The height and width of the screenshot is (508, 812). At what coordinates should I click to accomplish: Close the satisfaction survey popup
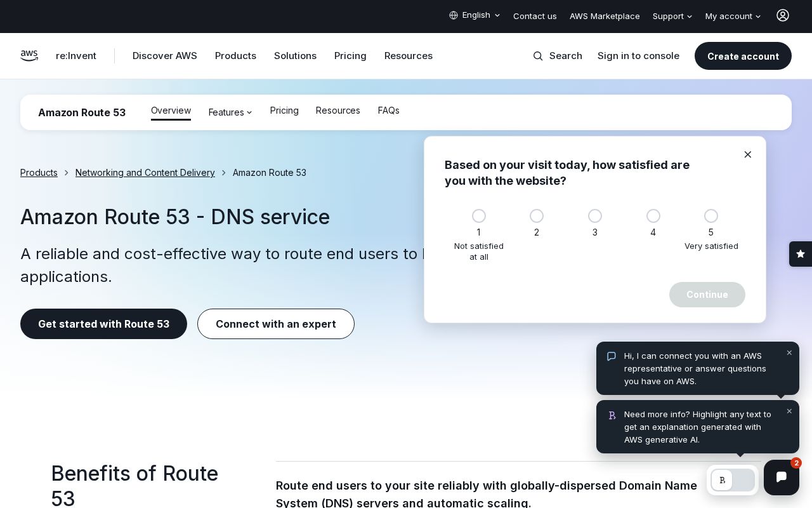(x=748, y=154)
